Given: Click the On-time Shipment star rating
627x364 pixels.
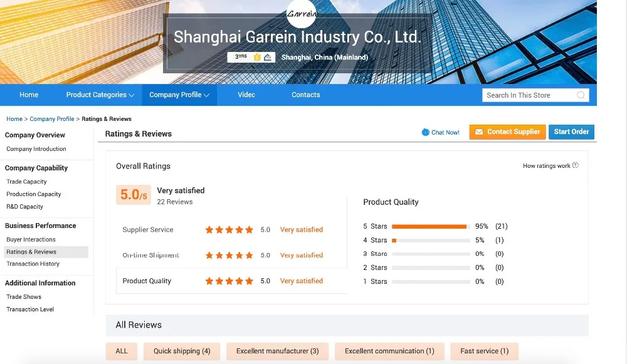Looking at the screenshot, I should point(229,256).
